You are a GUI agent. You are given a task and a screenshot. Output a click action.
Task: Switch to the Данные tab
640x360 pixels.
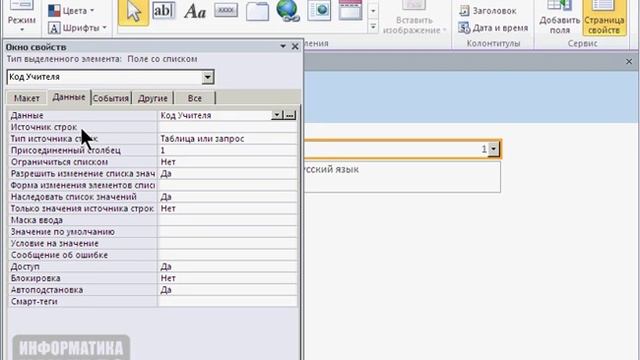[x=69, y=97]
